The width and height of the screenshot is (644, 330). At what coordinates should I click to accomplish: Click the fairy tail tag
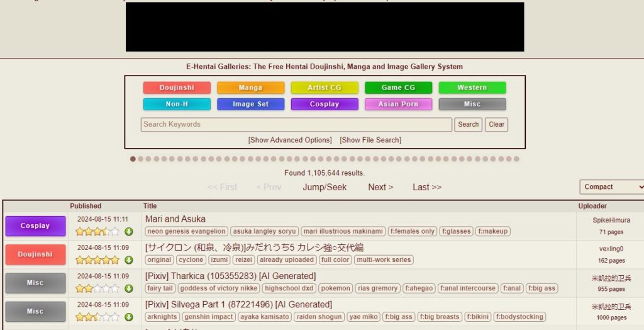coord(160,288)
